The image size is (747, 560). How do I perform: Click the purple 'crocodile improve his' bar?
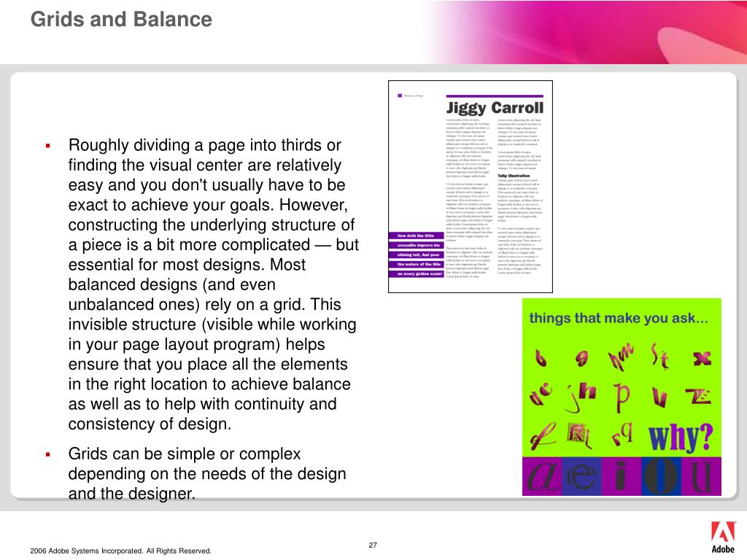coord(416,245)
